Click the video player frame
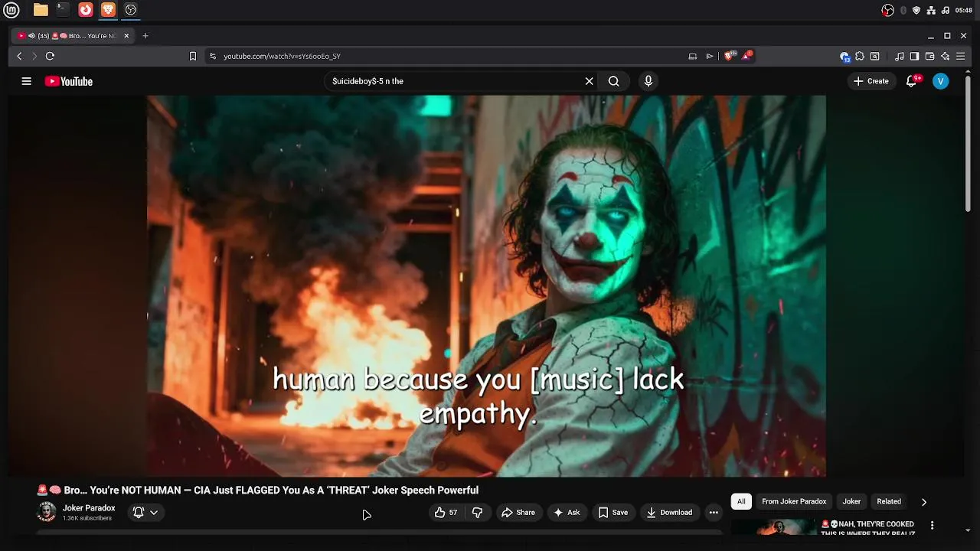The width and height of the screenshot is (980, 551). coord(486,285)
